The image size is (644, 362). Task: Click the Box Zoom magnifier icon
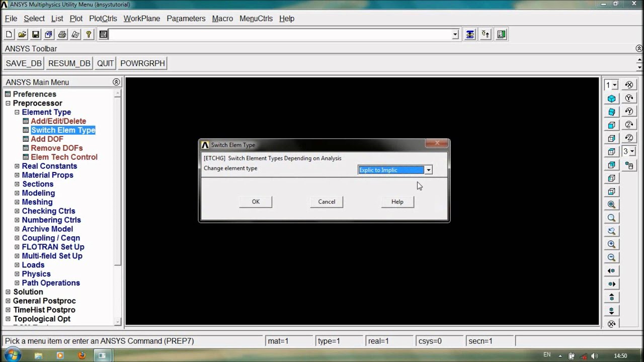click(611, 218)
